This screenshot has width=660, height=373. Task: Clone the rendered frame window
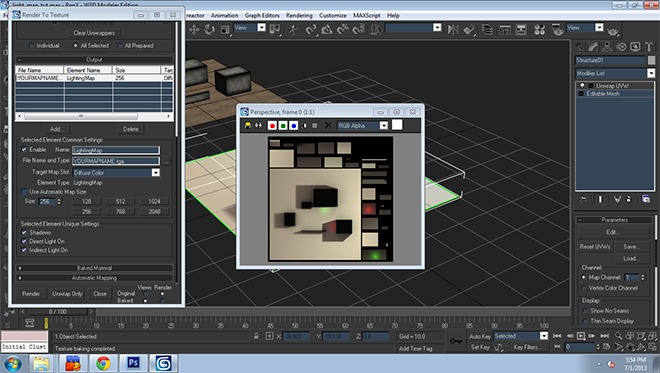pyautogui.click(x=258, y=125)
